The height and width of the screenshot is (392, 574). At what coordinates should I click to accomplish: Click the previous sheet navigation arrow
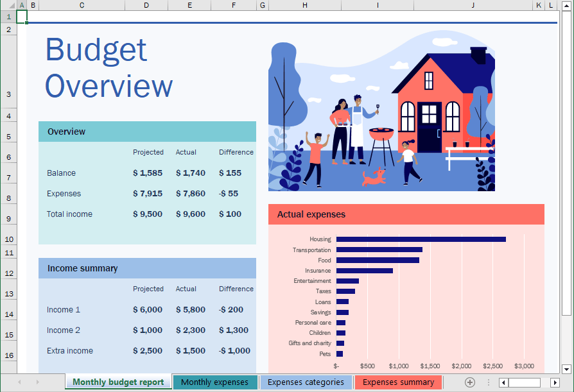(x=19, y=382)
